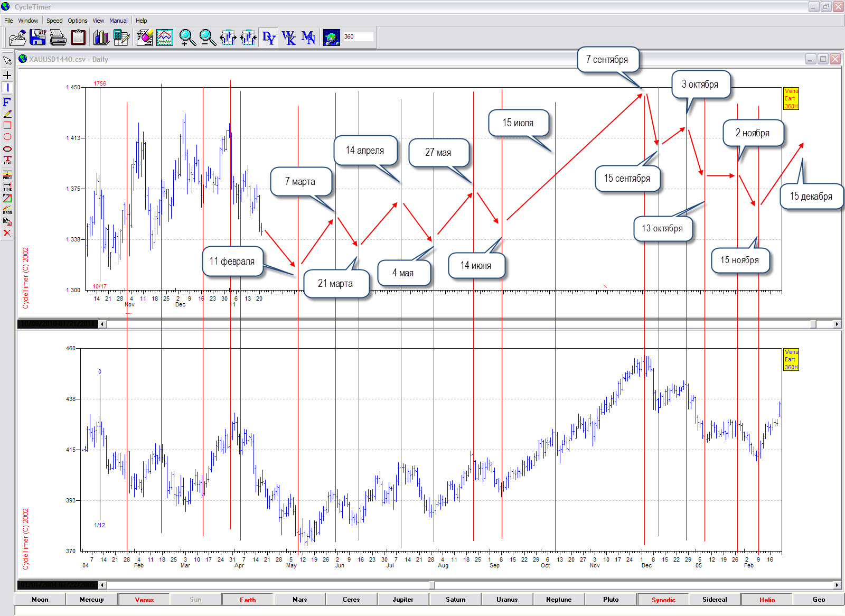Image resolution: width=845 pixels, height=616 pixels.
Task: Open the Options menu
Action: pos(78,21)
